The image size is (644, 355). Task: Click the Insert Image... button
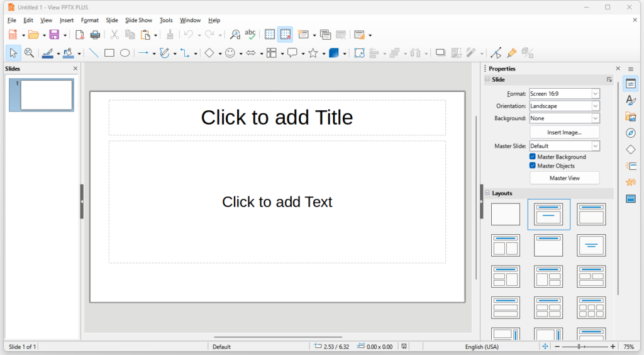[x=564, y=132]
